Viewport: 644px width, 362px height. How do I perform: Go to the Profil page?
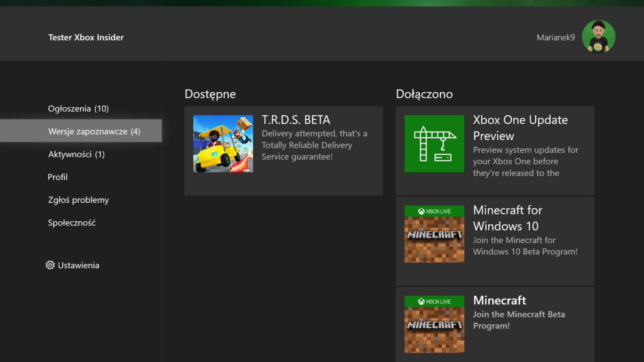click(x=57, y=177)
